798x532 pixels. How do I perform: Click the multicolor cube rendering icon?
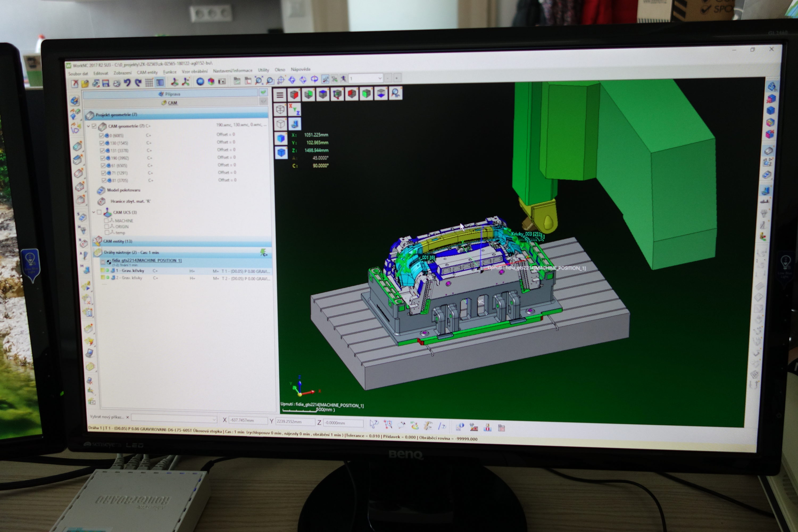tap(211, 81)
